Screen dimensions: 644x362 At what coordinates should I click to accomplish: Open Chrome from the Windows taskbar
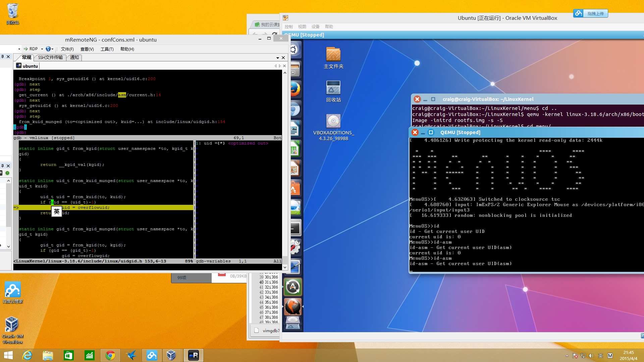click(110, 355)
